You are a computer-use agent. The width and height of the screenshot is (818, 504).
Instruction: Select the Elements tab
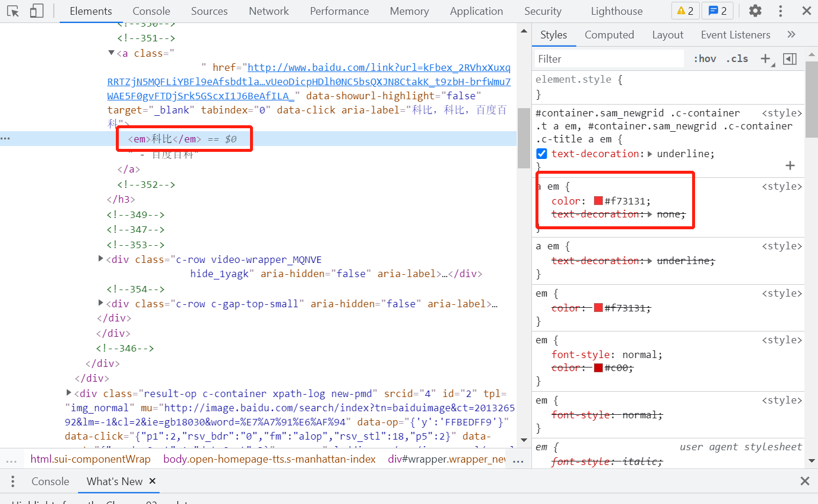point(90,11)
